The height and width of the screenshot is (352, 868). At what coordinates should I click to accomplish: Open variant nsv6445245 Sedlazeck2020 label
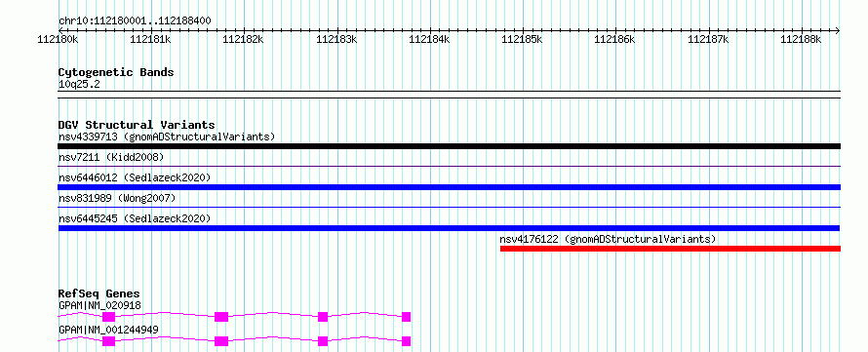pos(135,218)
